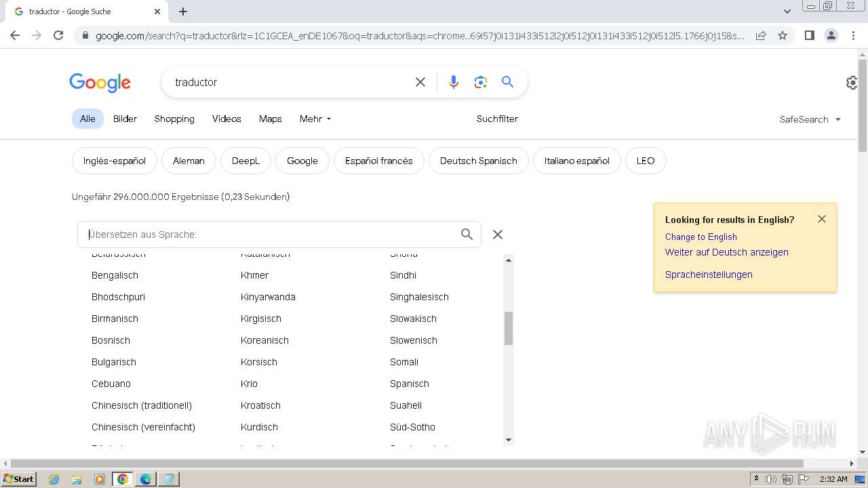
Task: Launch Internet Explorer from taskbar
Action: [x=54, y=479]
